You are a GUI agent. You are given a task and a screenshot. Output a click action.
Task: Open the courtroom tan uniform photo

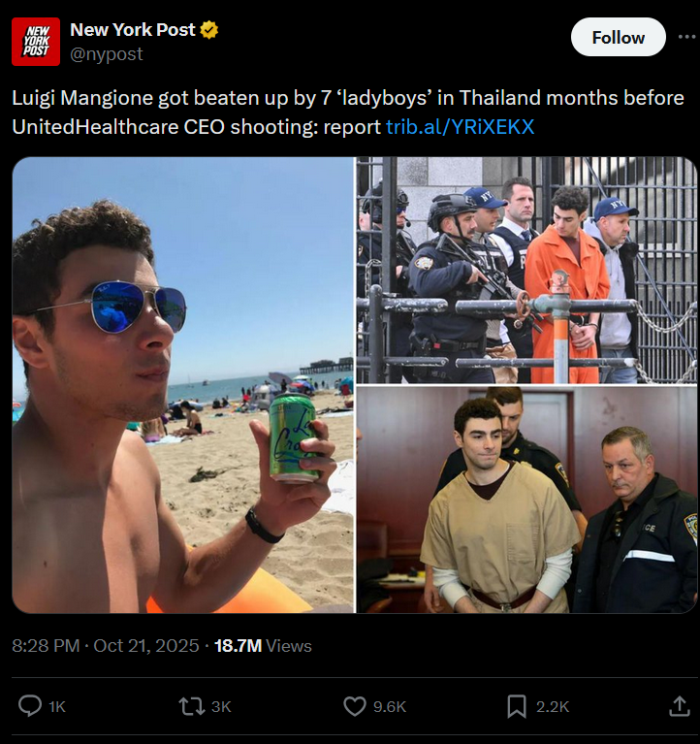click(526, 500)
